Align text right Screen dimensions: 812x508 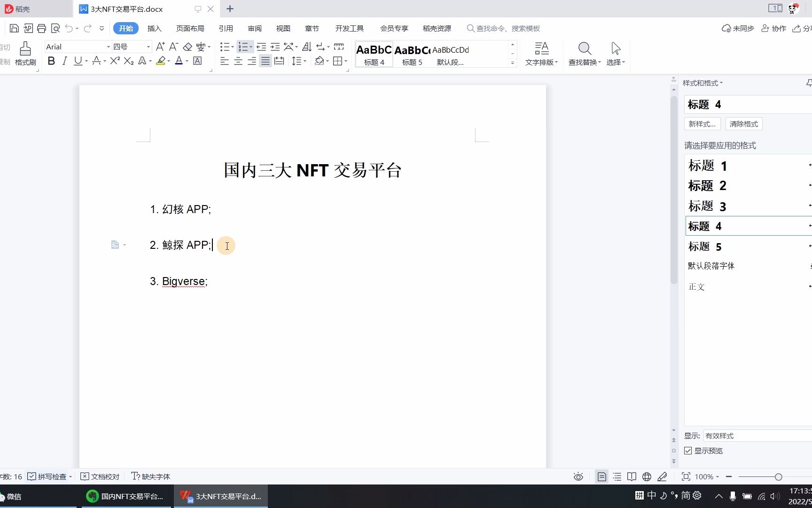(x=252, y=61)
